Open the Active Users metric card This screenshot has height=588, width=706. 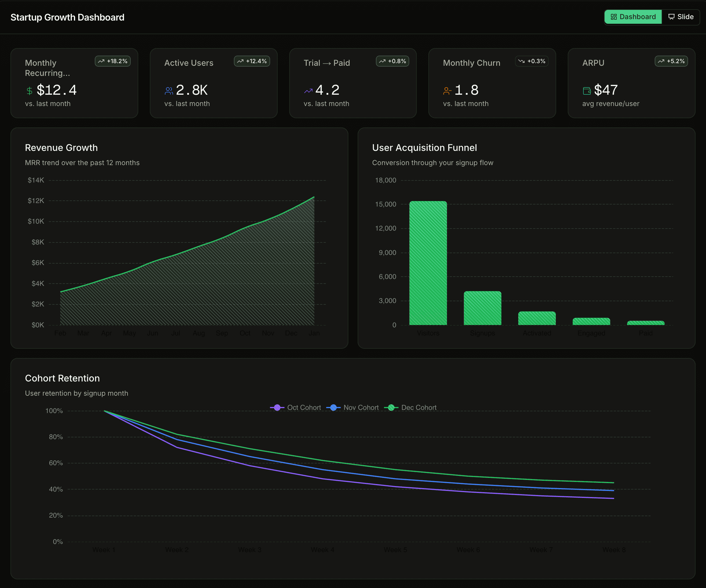click(x=214, y=83)
